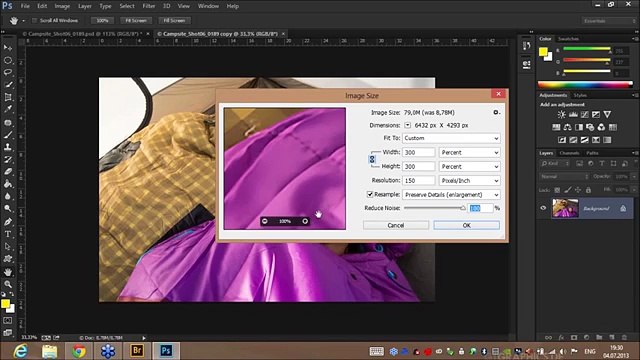Select the Eyedropper tool

point(8,109)
